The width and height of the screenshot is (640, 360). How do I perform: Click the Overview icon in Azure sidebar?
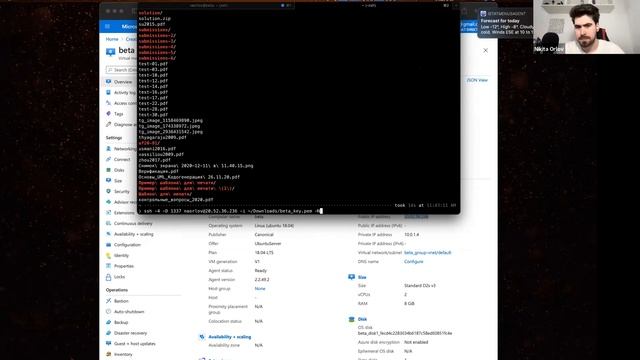point(109,82)
